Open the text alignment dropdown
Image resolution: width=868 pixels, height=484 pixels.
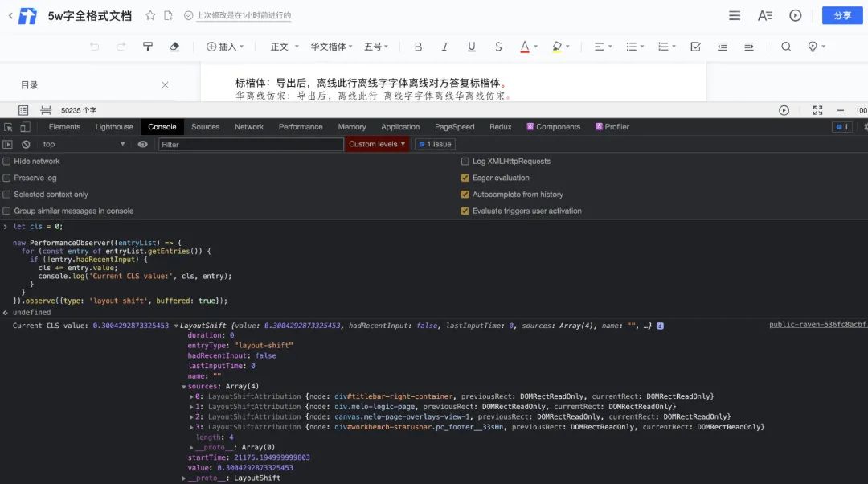click(603, 47)
